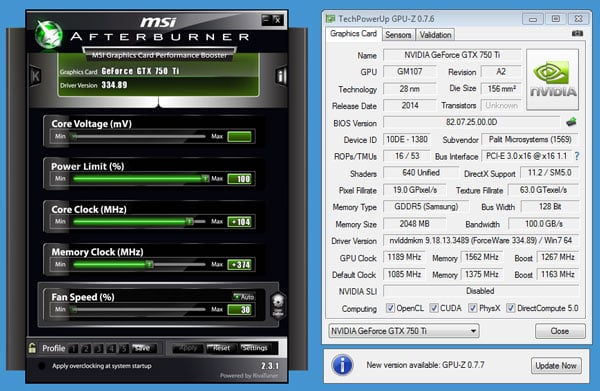Click the GPU-Z title bar icon
600x391 pixels.
(x=330, y=18)
